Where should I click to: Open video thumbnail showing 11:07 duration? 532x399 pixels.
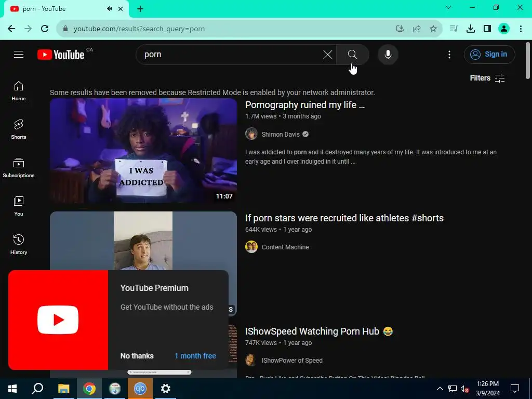[143, 151]
